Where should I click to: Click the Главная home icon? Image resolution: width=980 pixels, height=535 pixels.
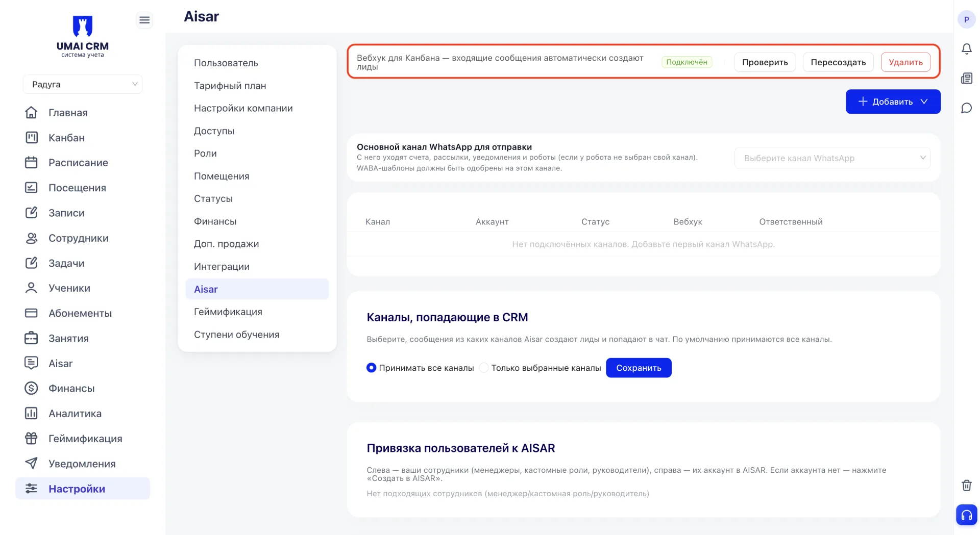[x=31, y=112]
